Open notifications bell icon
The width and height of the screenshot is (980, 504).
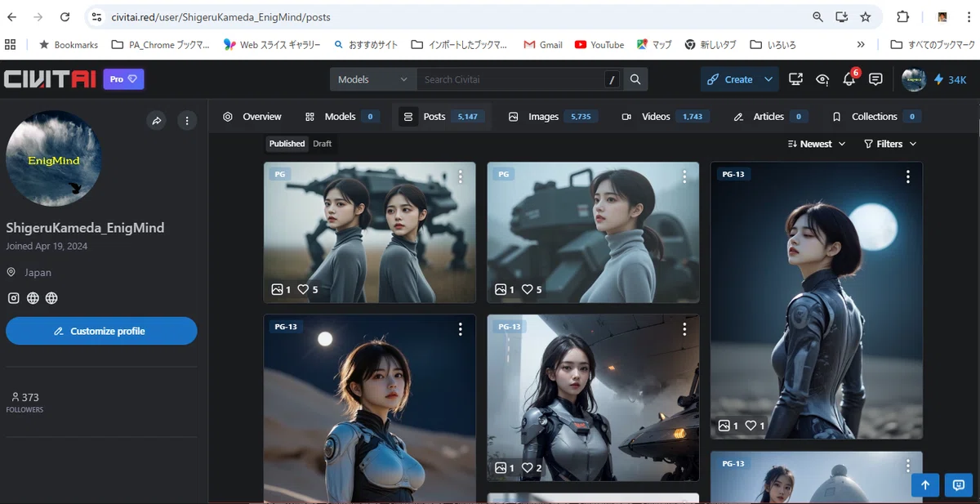pyautogui.click(x=849, y=79)
